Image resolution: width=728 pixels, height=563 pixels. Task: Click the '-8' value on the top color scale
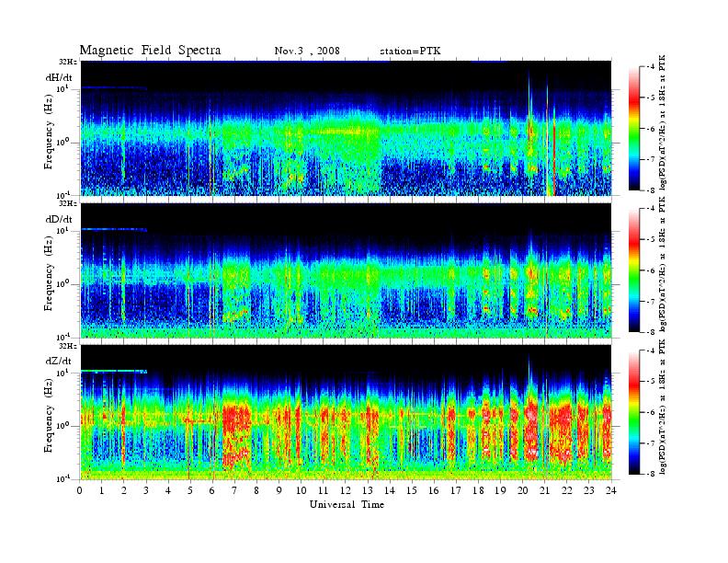coord(650,190)
